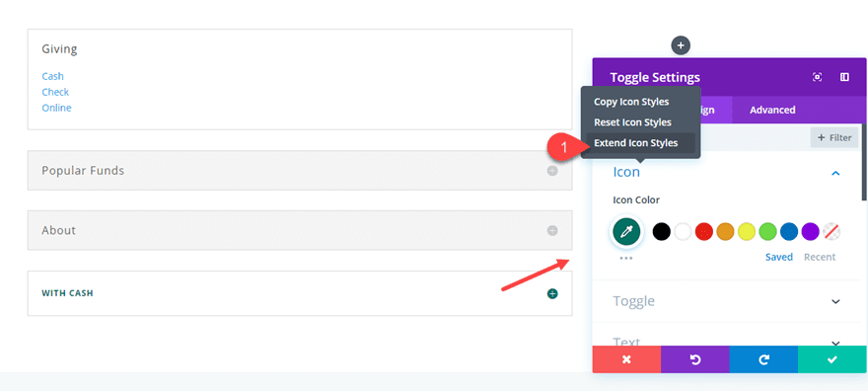Open the expand modal fullscreen icon
The height and width of the screenshot is (391, 868).
coord(817,78)
